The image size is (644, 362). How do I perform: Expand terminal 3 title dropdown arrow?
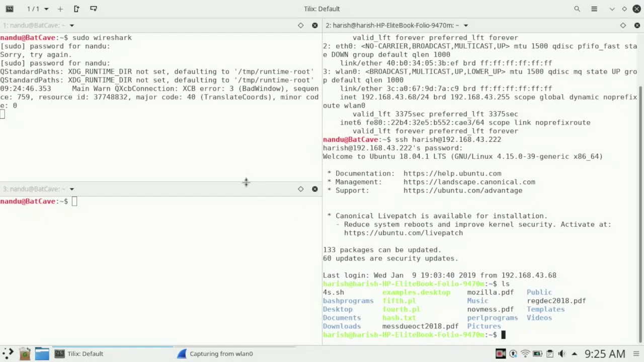click(71, 189)
